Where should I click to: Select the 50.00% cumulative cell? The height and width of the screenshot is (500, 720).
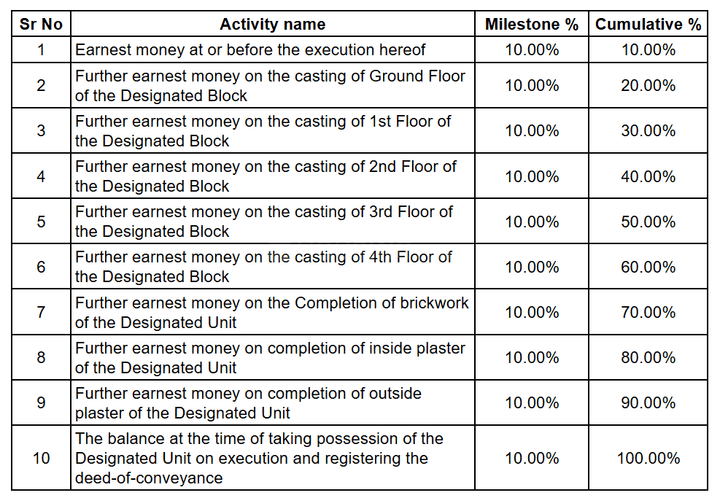pyautogui.click(x=648, y=221)
